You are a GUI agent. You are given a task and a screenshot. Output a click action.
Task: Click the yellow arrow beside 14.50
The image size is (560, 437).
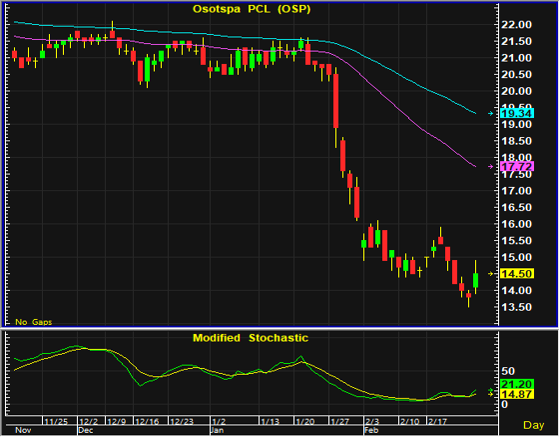click(491, 274)
